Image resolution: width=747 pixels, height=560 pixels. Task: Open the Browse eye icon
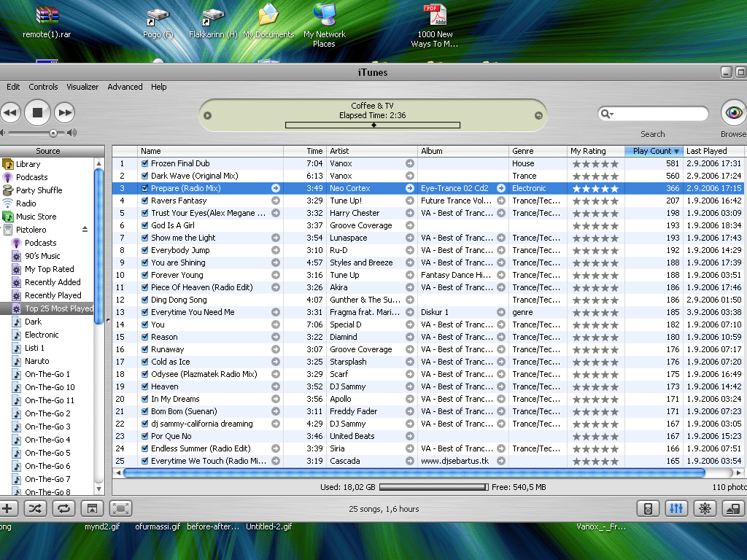click(733, 113)
